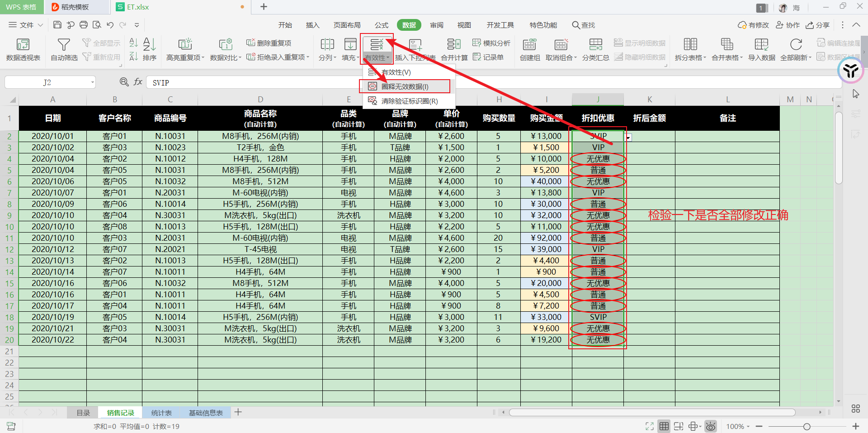
Task: Click 创建组 create group
Action: (530, 50)
